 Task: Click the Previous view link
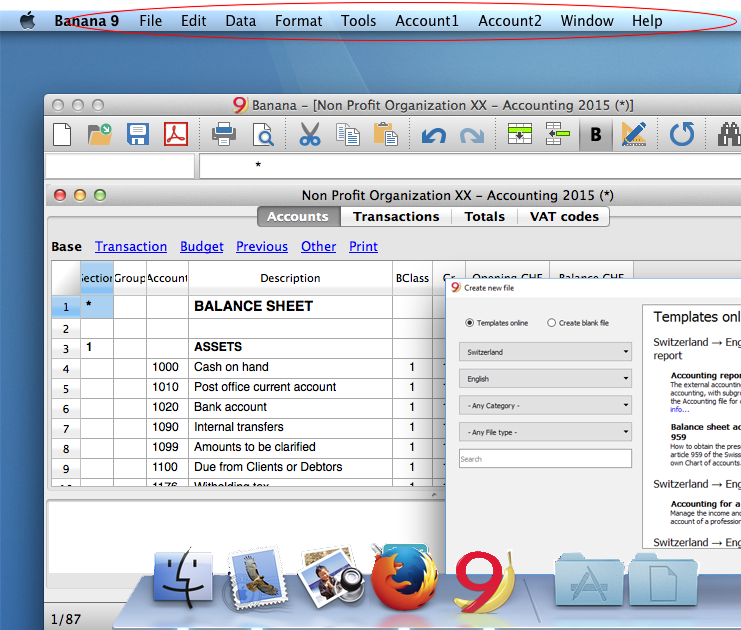click(262, 247)
